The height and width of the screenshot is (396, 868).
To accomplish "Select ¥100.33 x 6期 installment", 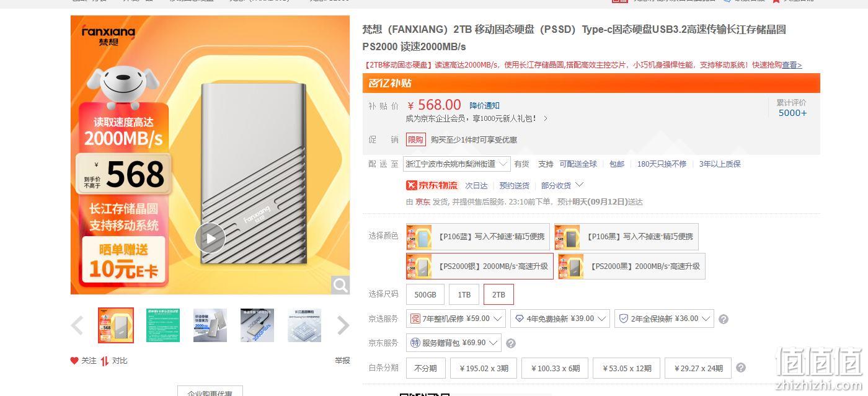I will pyautogui.click(x=556, y=368).
